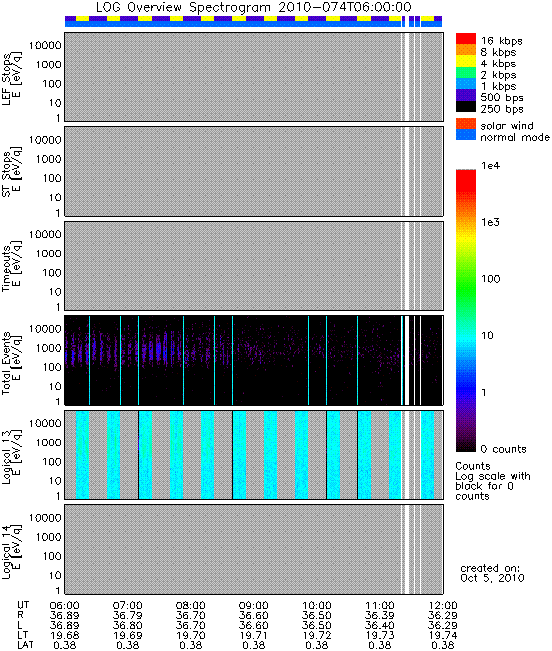Click the Total Events y-axis title
Screen dimensions: 552x651
point(11,362)
